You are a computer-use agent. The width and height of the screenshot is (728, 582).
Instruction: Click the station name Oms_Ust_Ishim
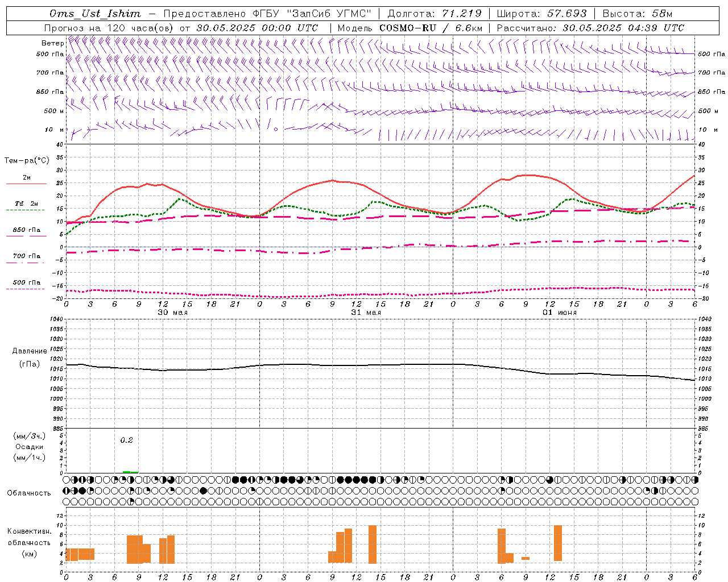pyautogui.click(x=95, y=14)
